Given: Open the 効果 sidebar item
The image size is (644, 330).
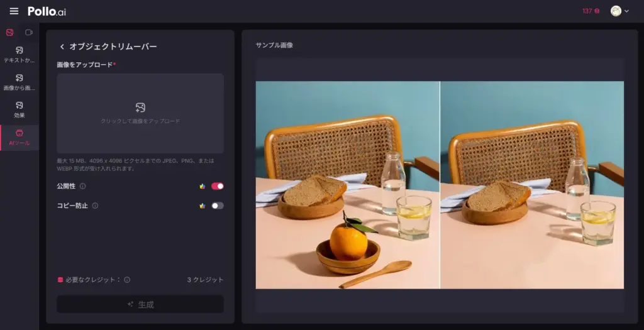Looking at the screenshot, I should coord(19,110).
